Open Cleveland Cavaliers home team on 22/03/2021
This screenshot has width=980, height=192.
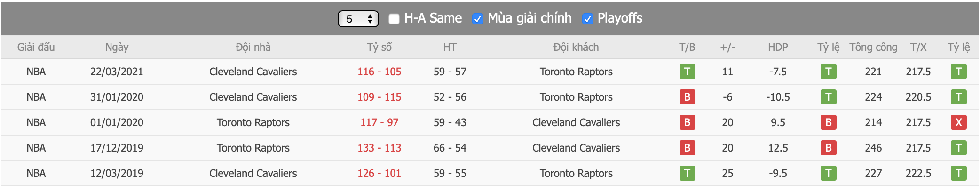[253, 72]
